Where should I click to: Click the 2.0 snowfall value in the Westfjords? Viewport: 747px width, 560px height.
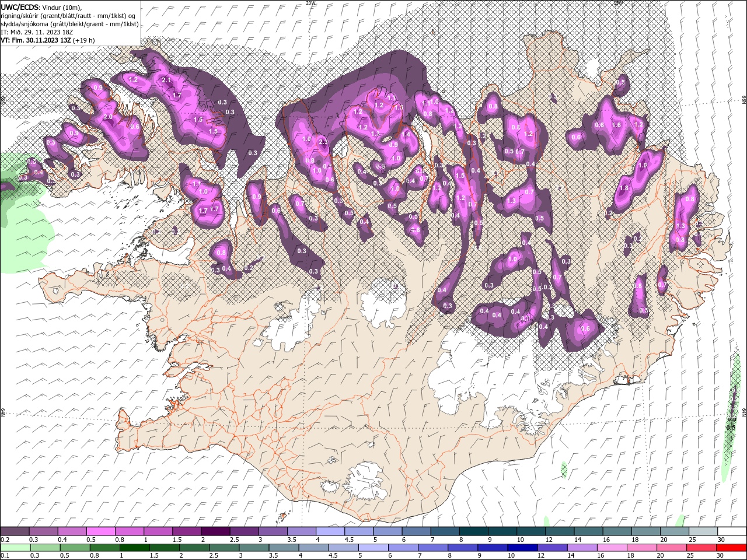pos(108,117)
